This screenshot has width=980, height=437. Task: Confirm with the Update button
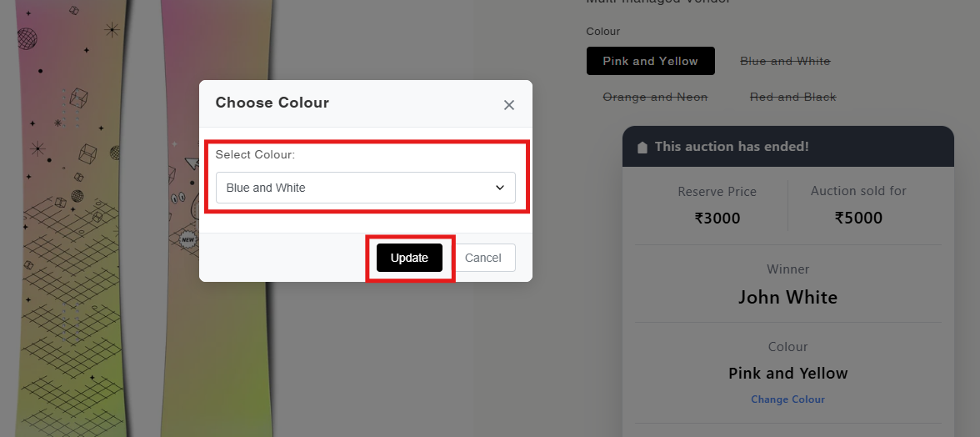(409, 258)
